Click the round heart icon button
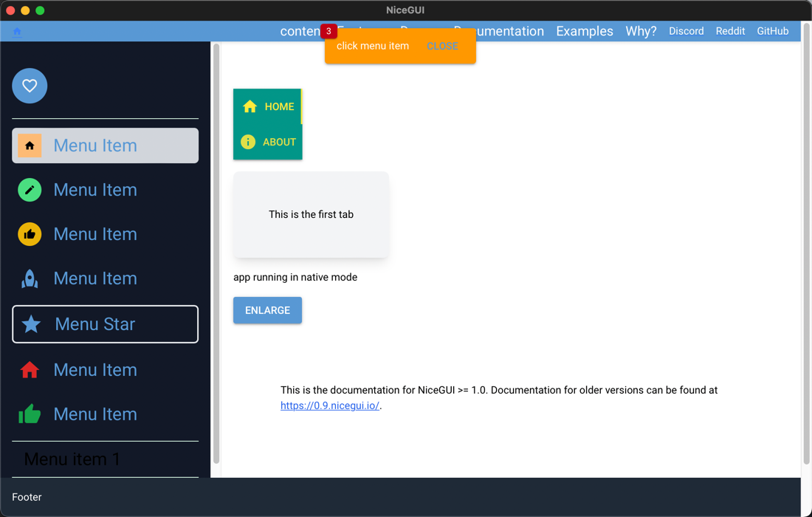This screenshot has height=517, width=812. tap(30, 86)
